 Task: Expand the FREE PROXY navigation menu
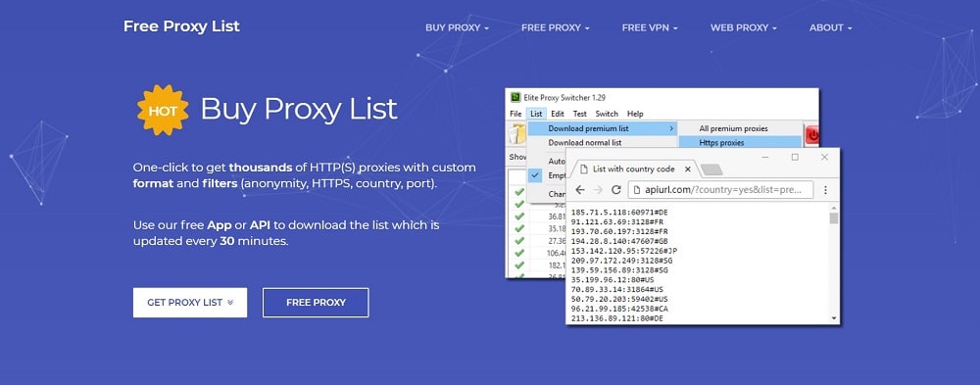(555, 27)
